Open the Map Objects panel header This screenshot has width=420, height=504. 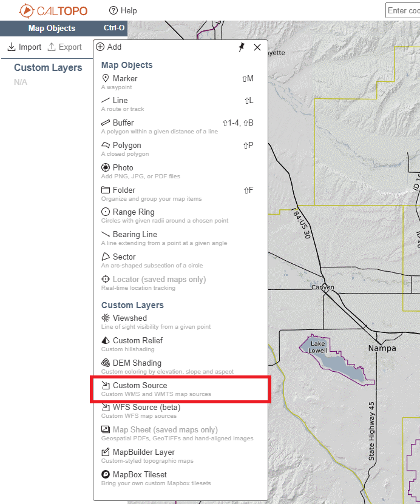[x=64, y=29]
